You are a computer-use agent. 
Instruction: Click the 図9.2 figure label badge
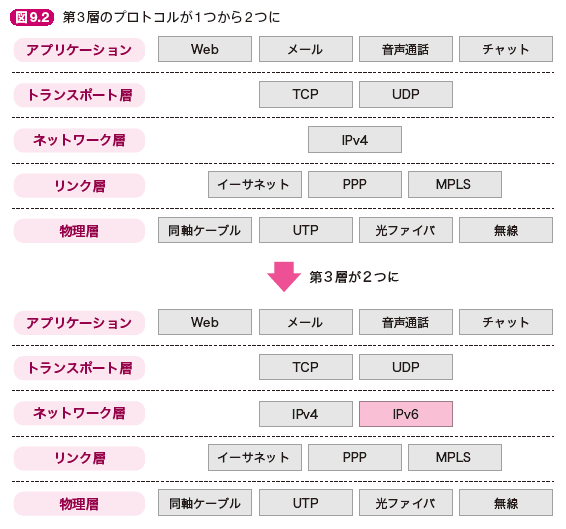tap(32, 17)
